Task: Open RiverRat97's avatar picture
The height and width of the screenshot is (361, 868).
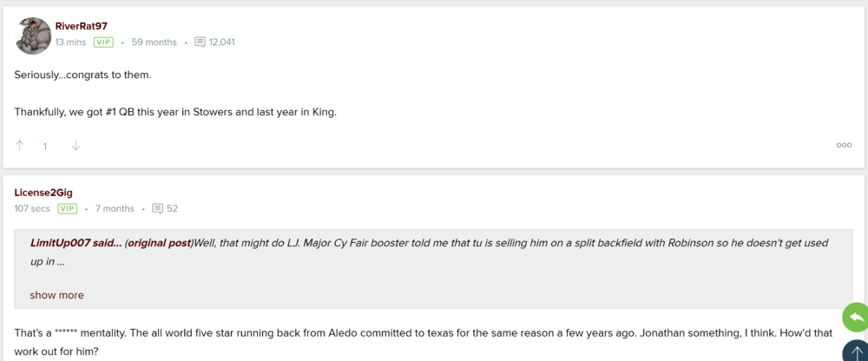Action: pyautogui.click(x=33, y=35)
